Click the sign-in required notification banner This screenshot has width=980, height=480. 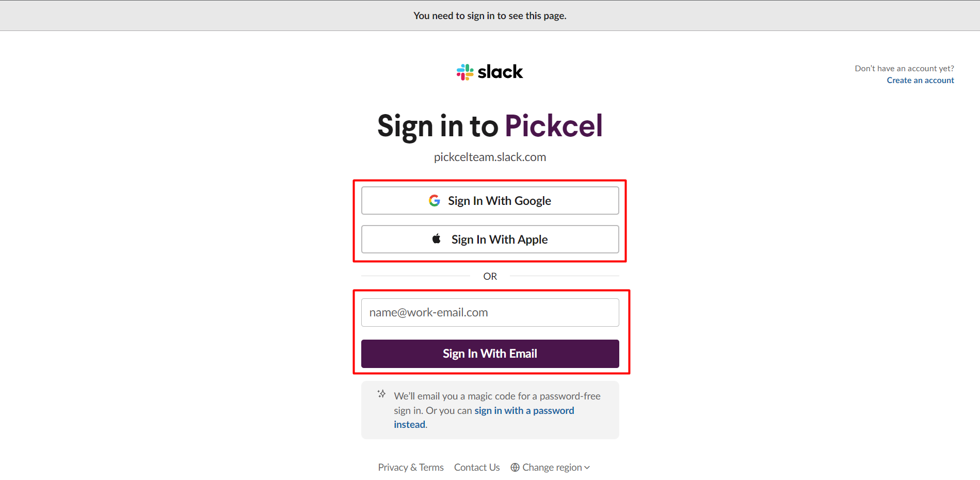coord(490,15)
